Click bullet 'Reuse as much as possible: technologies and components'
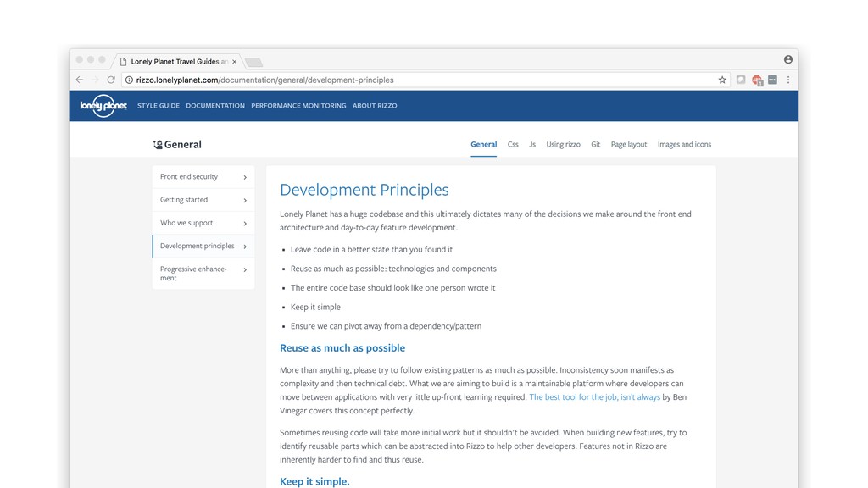 coord(393,269)
